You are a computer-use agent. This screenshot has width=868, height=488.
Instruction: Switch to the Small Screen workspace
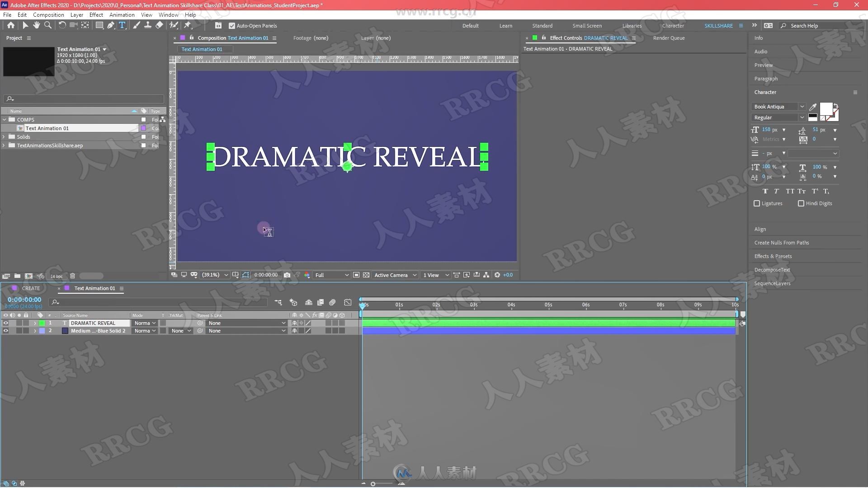click(587, 26)
